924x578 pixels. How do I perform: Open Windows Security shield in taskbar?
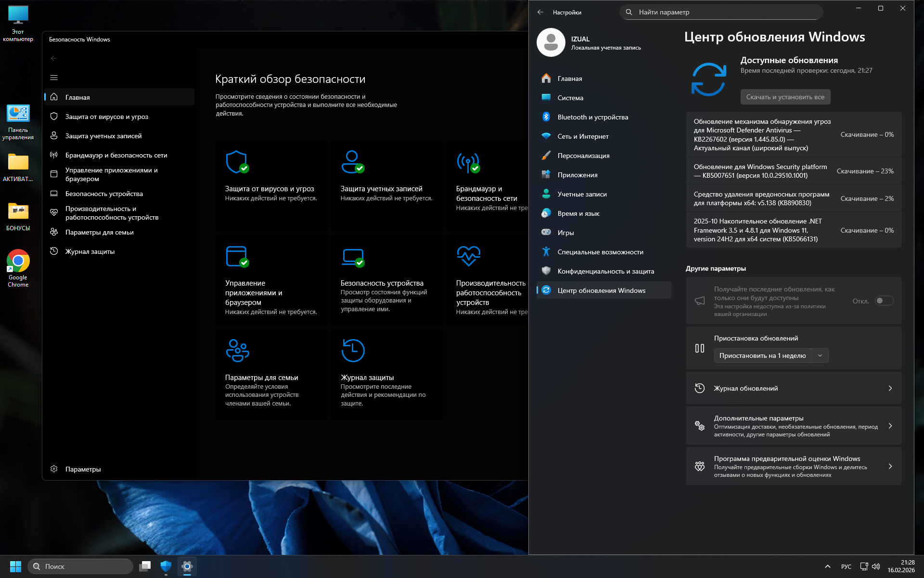tap(166, 566)
